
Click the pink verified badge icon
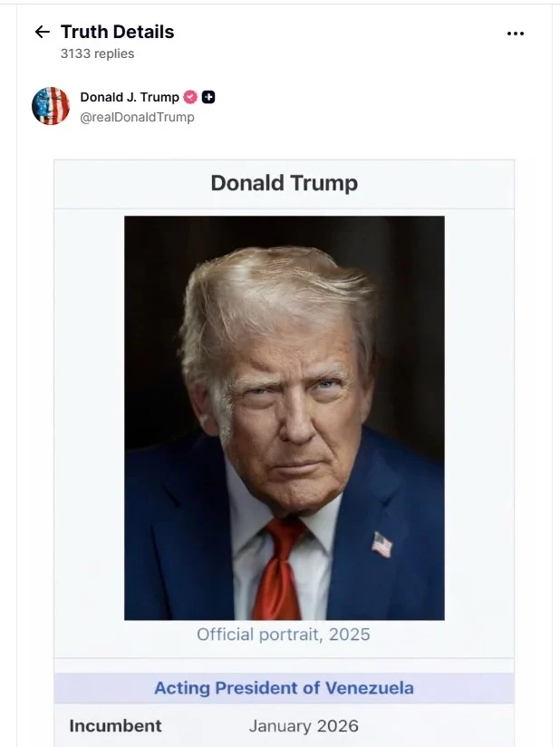190,97
